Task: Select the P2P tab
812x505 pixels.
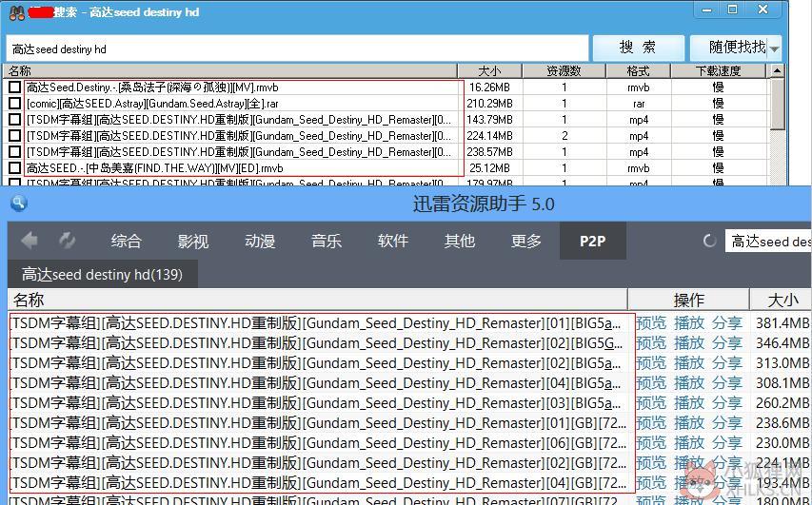Action: (593, 241)
